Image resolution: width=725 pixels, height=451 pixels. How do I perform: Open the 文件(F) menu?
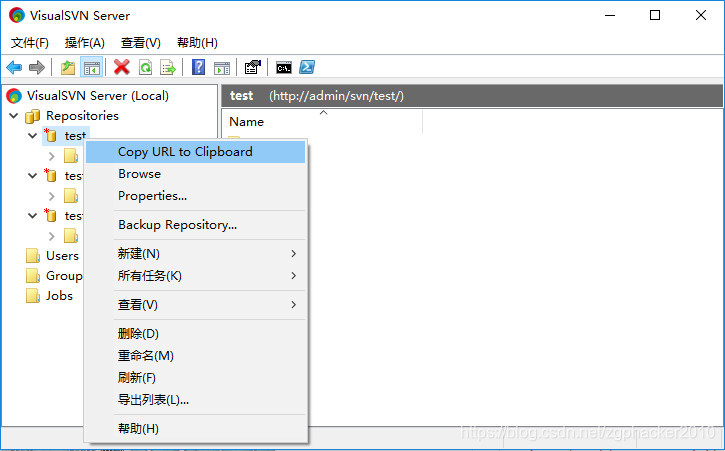[x=30, y=43]
